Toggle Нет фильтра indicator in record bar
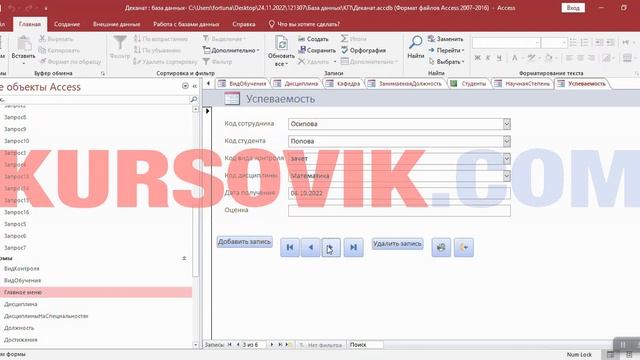 click(x=320, y=345)
